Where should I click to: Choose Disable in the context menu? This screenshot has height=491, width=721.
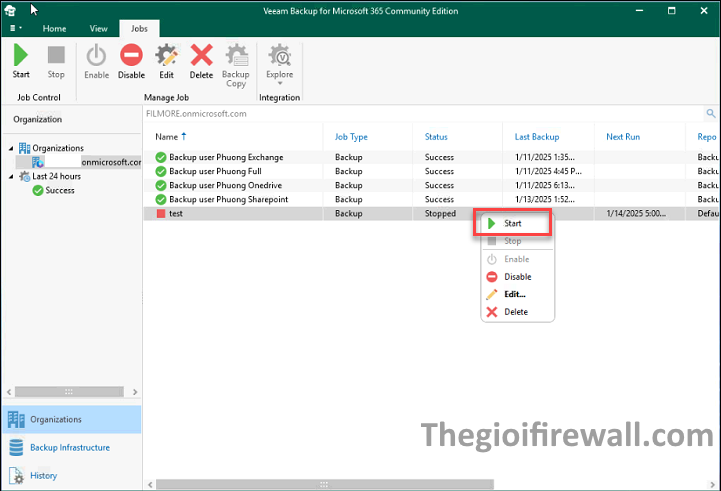point(517,277)
